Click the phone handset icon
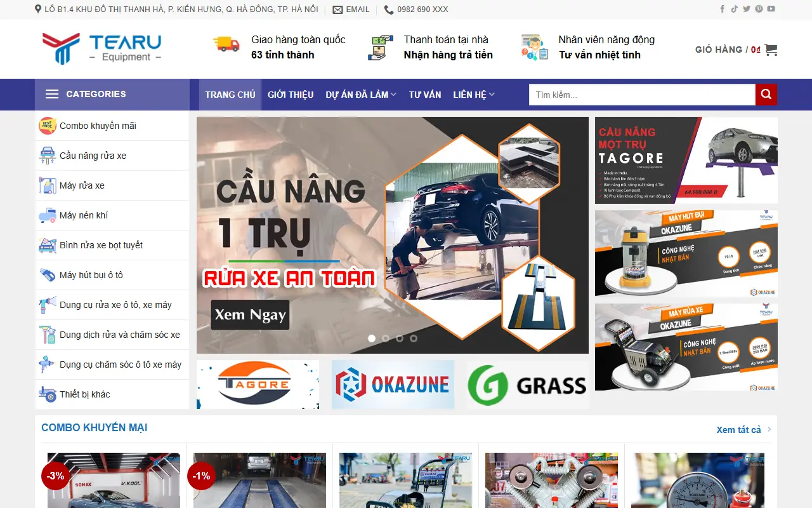Viewport: 812px width, 508px height. [x=389, y=10]
